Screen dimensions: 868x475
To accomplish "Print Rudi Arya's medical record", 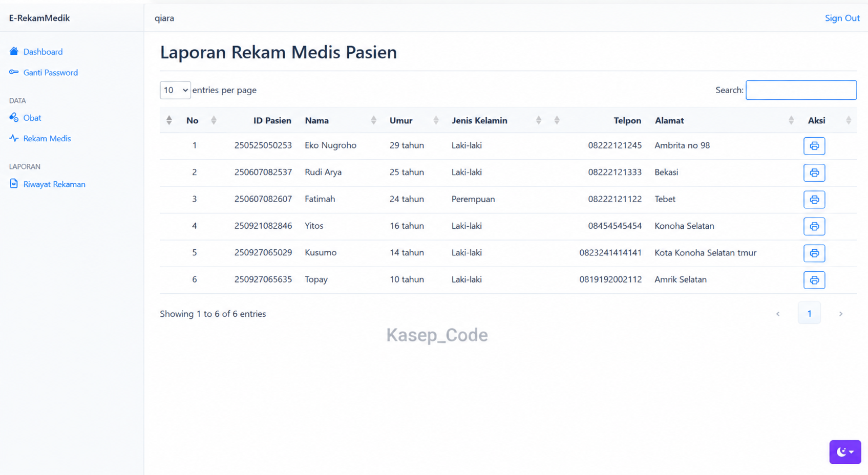I will point(814,172).
